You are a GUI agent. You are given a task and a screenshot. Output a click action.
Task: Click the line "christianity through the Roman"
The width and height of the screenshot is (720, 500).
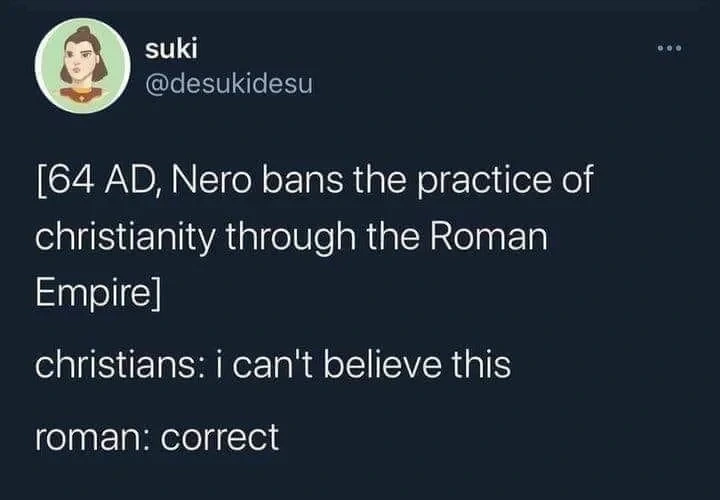292,240
